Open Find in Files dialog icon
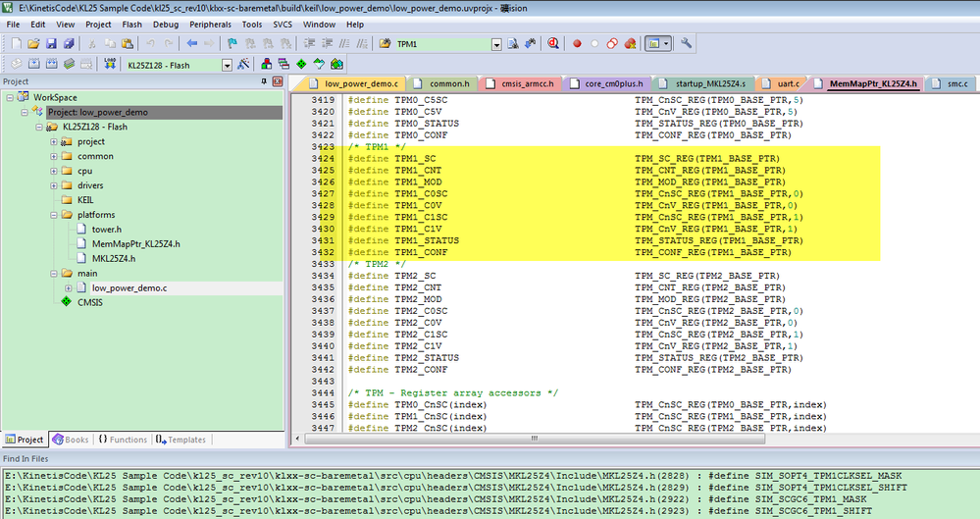This screenshot has height=519, width=980. (x=385, y=44)
